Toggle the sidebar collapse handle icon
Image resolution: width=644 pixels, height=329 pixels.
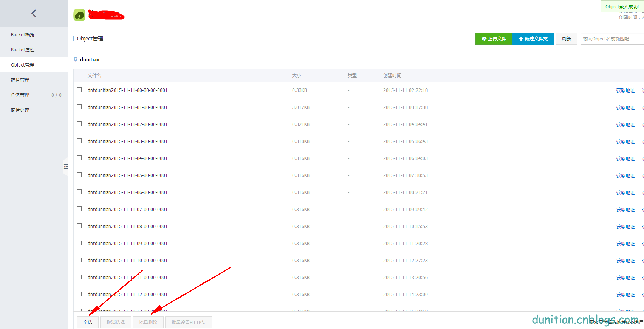(65, 167)
